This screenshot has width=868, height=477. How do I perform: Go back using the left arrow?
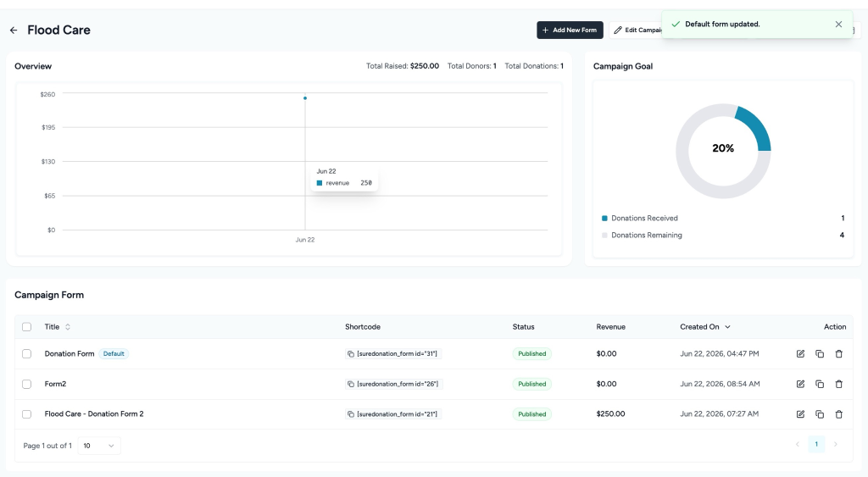[14, 31]
